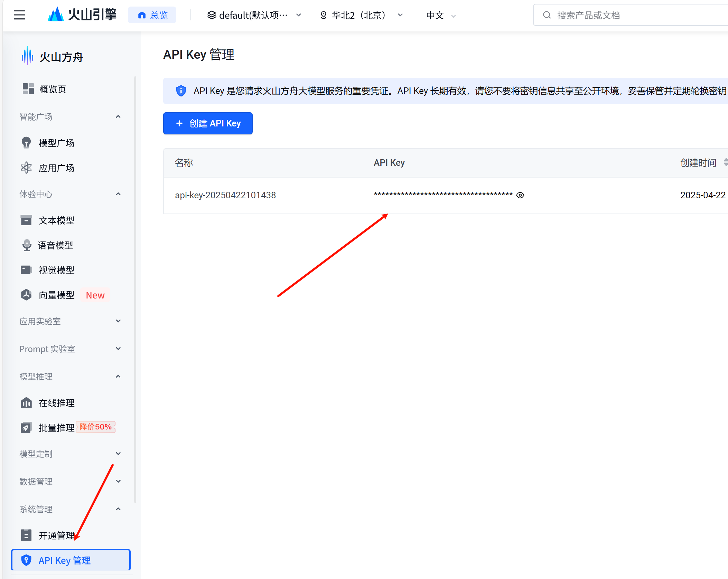Open 概览页 in the sidebar
728x579 pixels.
pyautogui.click(x=53, y=89)
